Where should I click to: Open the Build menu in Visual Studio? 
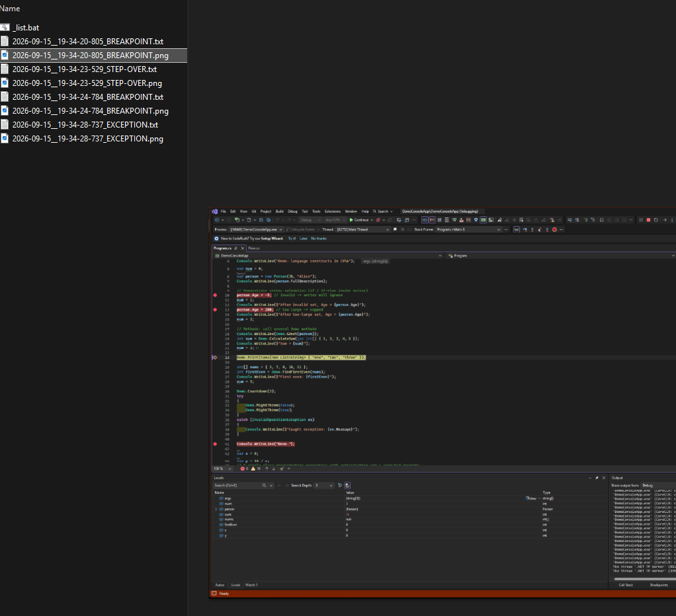click(279, 212)
